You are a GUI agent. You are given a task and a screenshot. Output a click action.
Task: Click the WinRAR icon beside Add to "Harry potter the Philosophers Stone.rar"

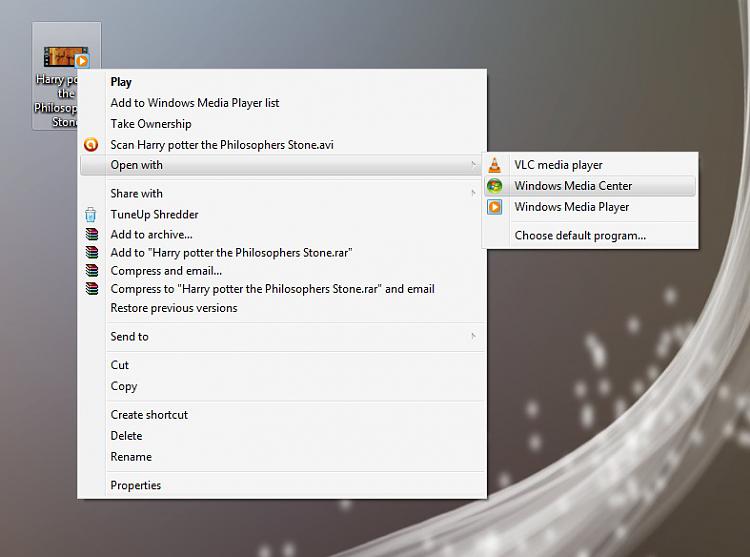[92, 252]
